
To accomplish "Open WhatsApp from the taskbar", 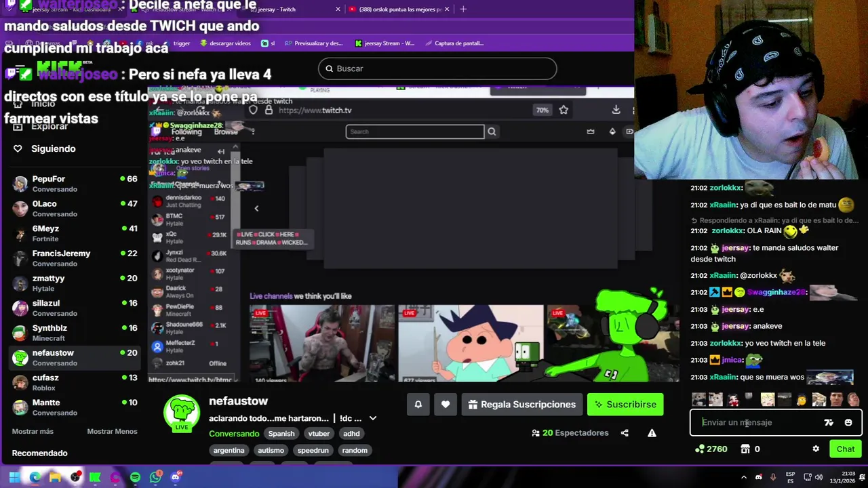I will click(x=155, y=477).
